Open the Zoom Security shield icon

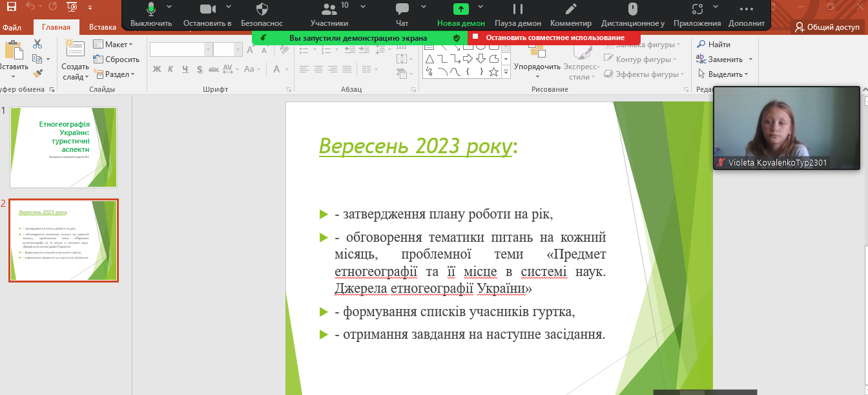pyautogui.click(x=262, y=9)
